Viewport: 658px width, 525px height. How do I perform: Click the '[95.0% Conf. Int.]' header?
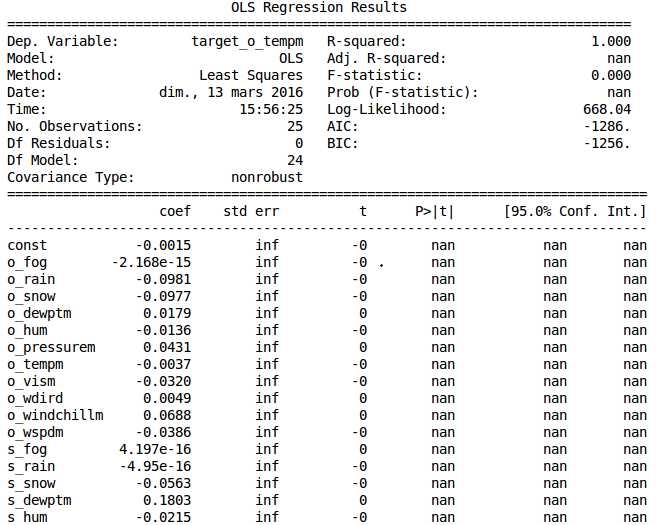[x=575, y=212]
